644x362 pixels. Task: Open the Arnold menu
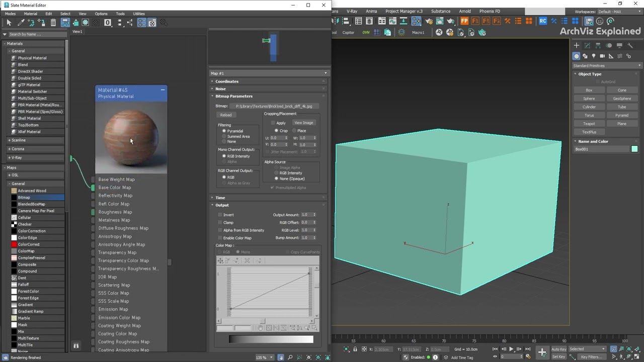coord(465,11)
